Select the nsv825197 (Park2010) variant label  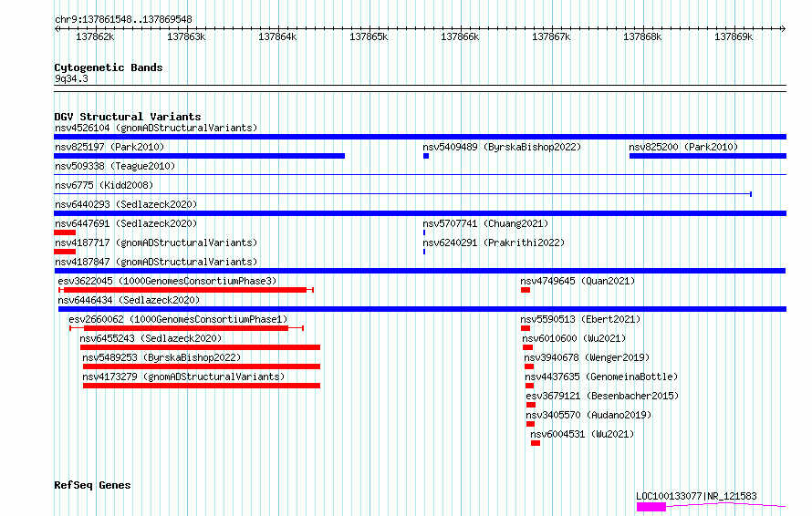[x=109, y=147]
